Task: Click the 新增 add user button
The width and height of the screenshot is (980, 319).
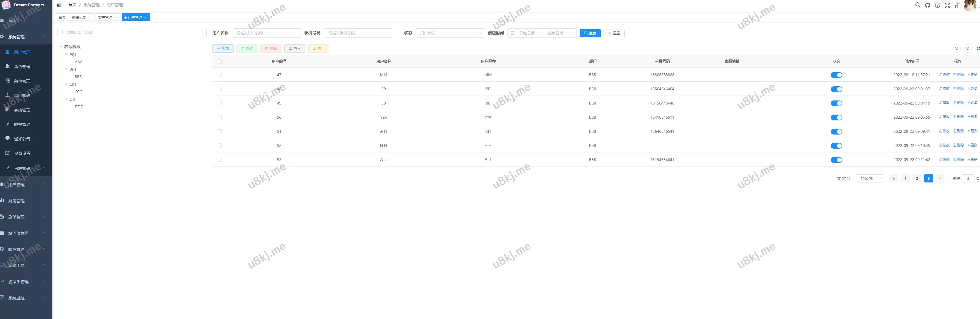Action: pyautogui.click(x=223, y=49)
